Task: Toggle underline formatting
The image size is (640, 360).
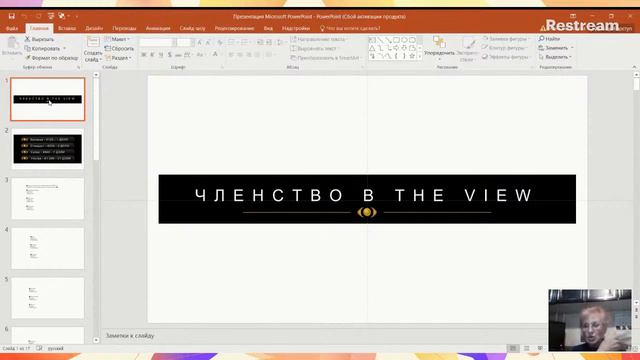Action: [161, 55]
